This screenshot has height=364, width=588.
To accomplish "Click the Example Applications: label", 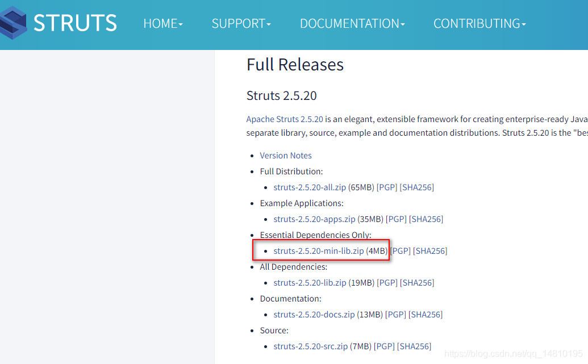I will coord(302,203).
